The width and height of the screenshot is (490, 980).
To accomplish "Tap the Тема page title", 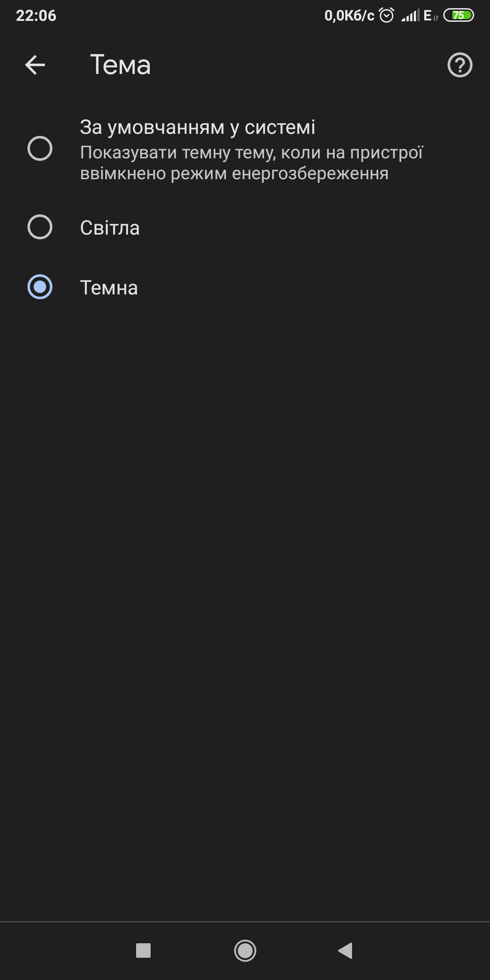I will [x=120, y=65].
